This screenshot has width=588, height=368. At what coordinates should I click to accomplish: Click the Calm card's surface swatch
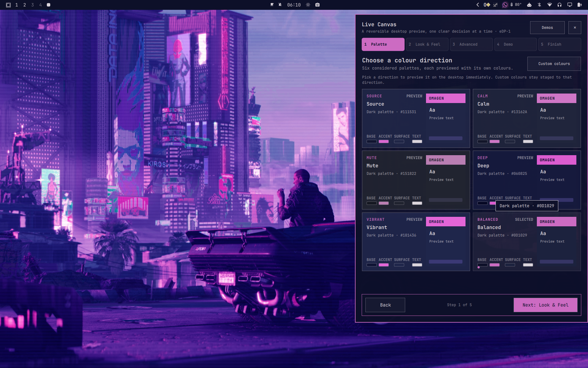click(510, 141)
